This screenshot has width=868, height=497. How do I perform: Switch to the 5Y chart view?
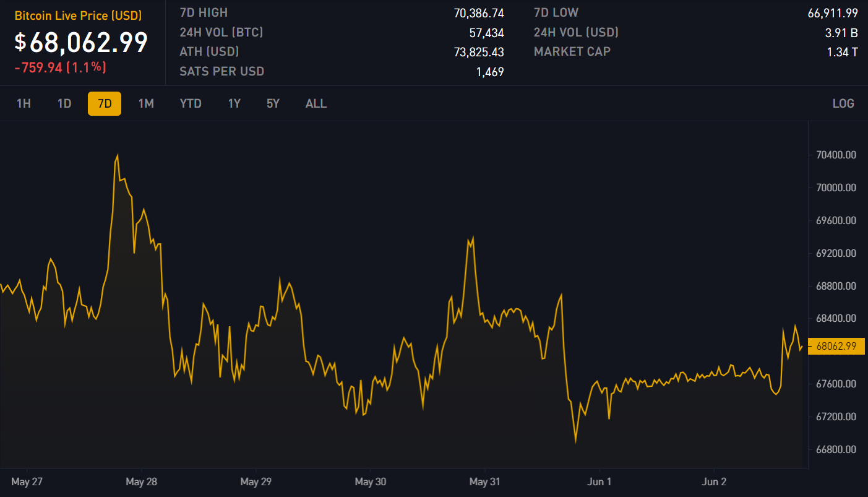(x=273, y=103)
